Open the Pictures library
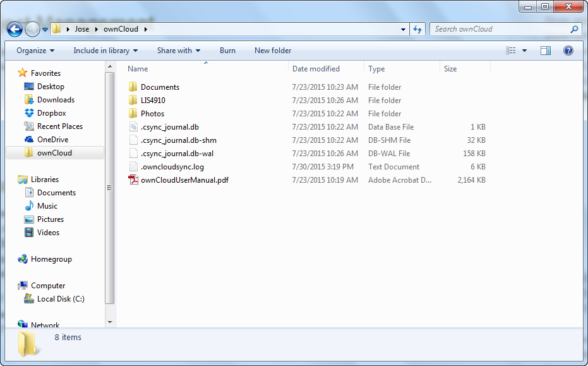Screen dimensions: 588x366 (51, 219)
